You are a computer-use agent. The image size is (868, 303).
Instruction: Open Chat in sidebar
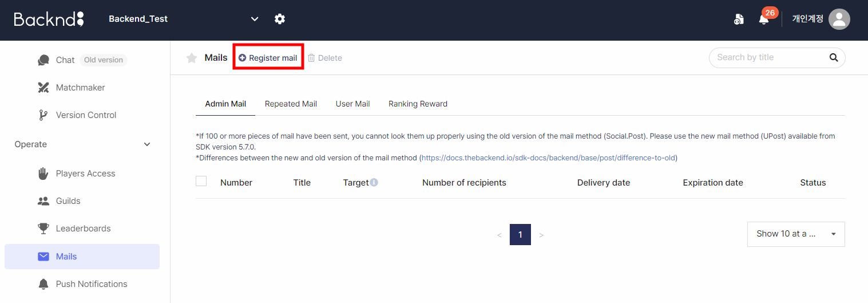(x=65, y=60)
